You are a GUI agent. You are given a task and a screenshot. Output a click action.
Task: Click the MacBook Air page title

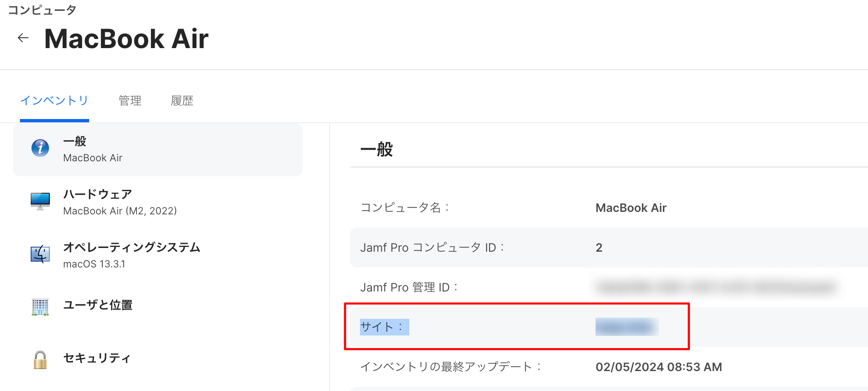[x=126, y=39]
